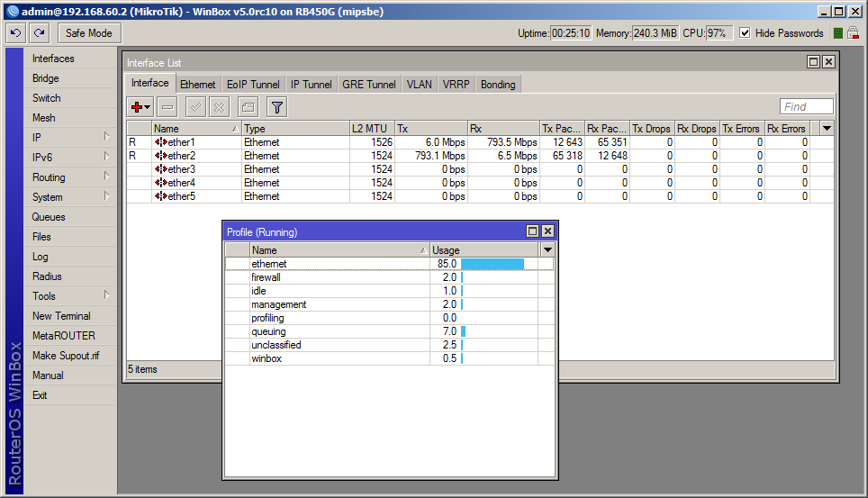
Task: Sort Profile table by Usage column
Action: [x=484, y=249]
